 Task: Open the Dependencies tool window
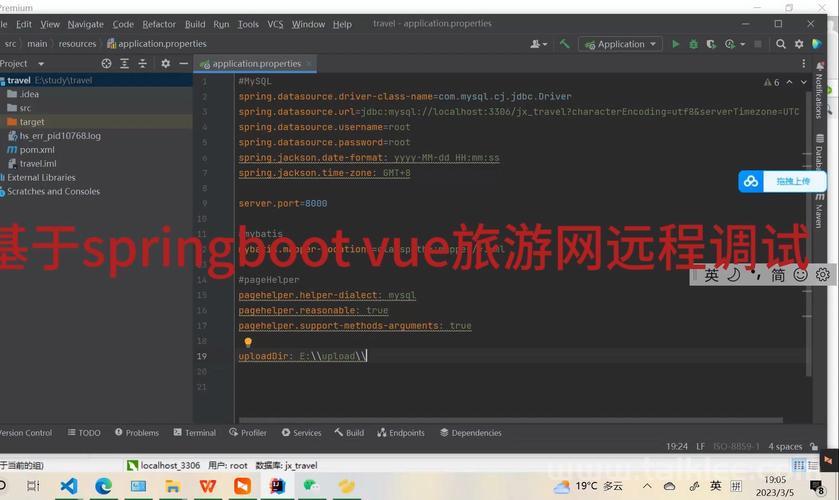click(471, 433)
